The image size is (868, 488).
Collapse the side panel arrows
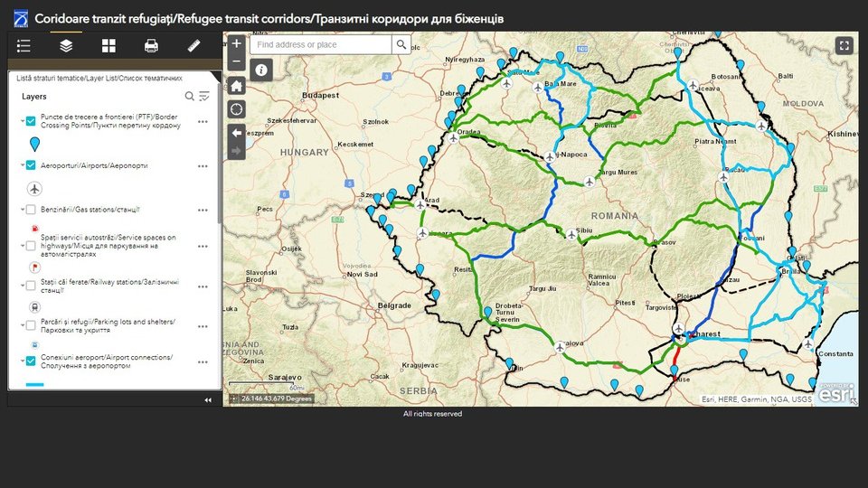208,400
